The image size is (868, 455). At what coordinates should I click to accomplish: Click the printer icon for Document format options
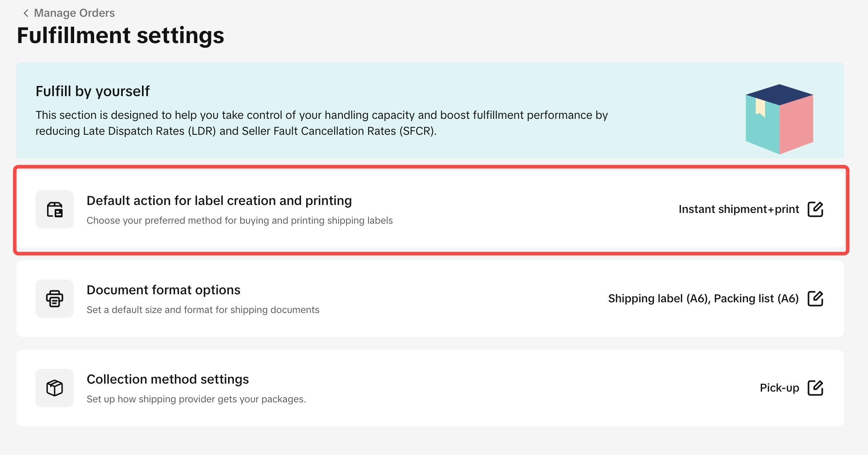(x=55, y=299)
